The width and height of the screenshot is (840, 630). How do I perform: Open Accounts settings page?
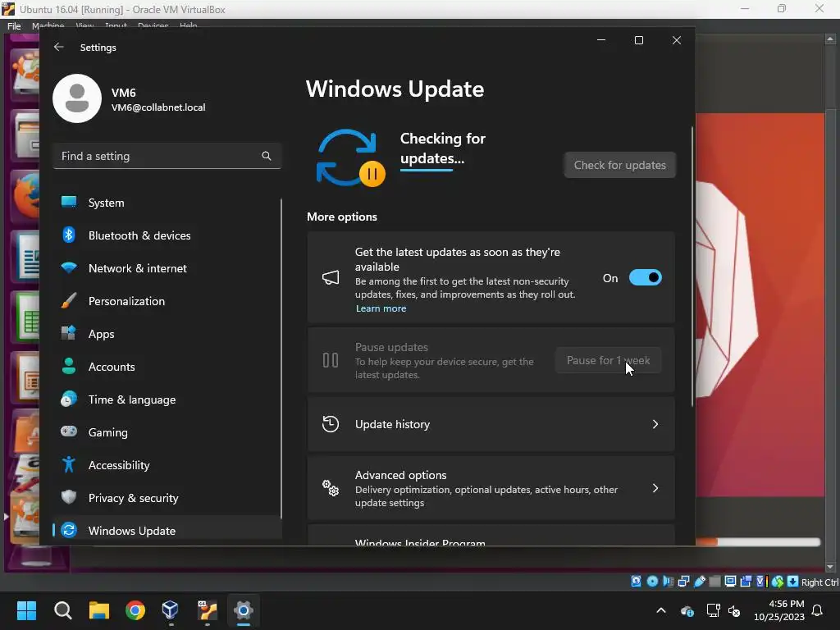[x=167, y=367]
